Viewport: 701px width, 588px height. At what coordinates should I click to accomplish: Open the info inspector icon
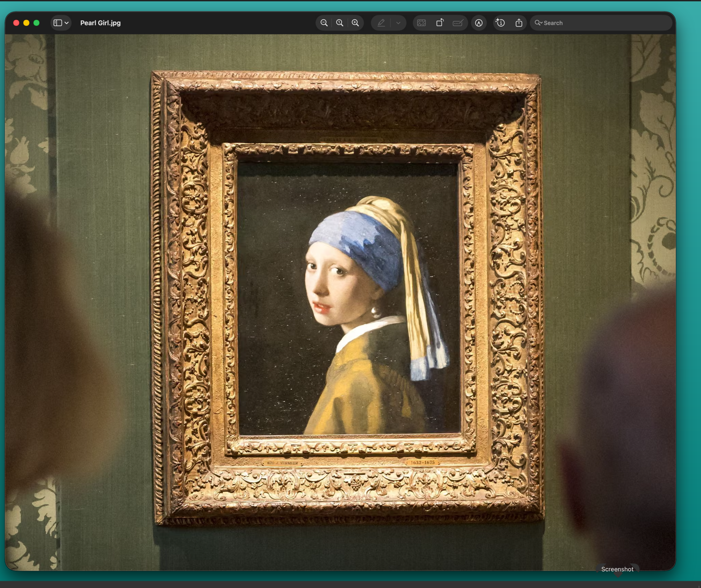coord(500,23)
